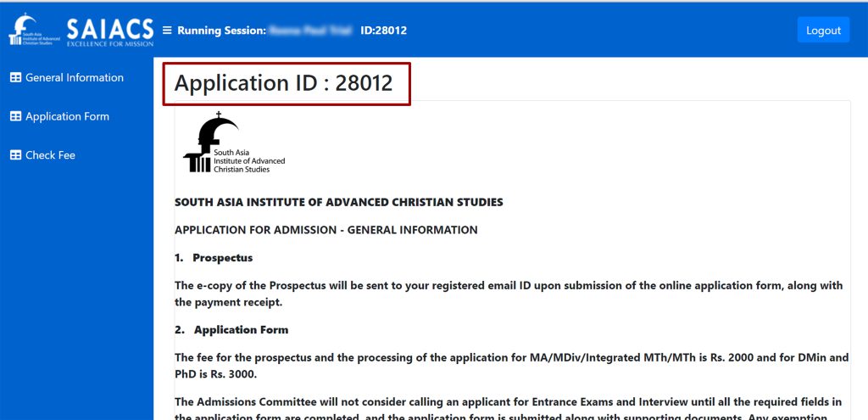Open the Application Form sidebar link
Screen dimensions: 868x420
click(x=67, y=116)
